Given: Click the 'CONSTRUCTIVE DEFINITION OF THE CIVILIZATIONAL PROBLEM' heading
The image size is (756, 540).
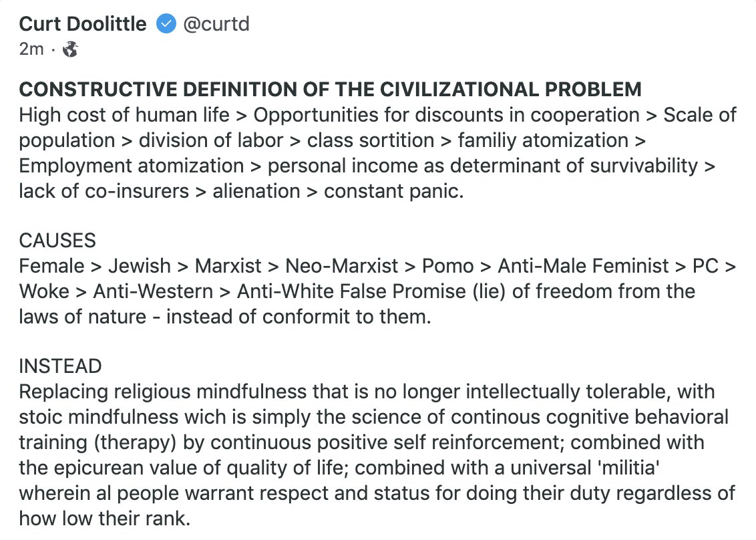Looking at the screenshot, I should click(330, 90).
